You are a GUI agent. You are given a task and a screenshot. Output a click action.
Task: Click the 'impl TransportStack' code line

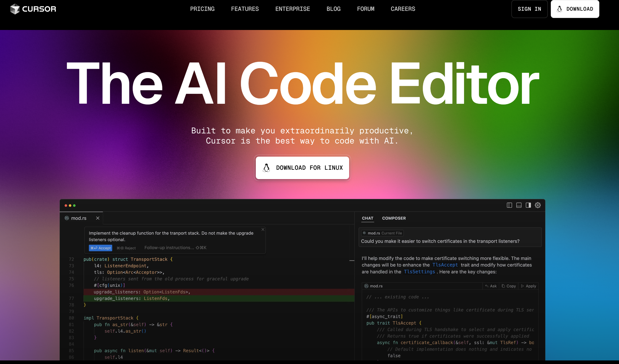(x=111, y=318)
